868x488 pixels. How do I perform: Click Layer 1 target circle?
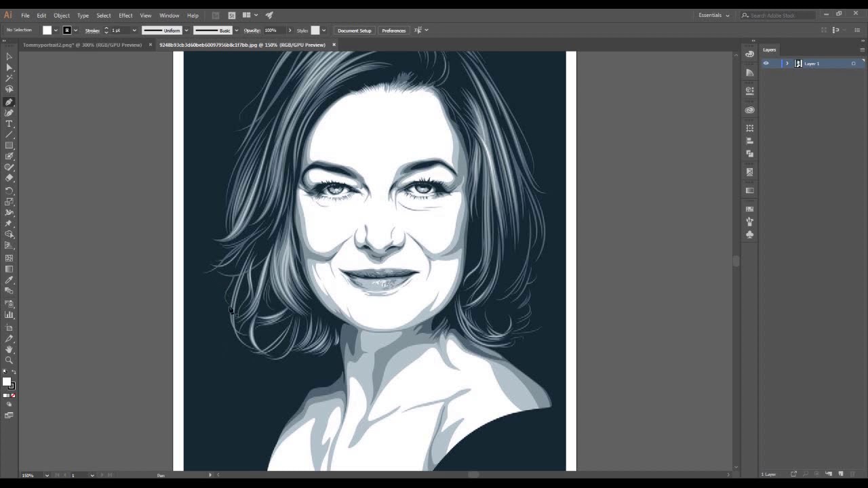click(x=853, y=63)
